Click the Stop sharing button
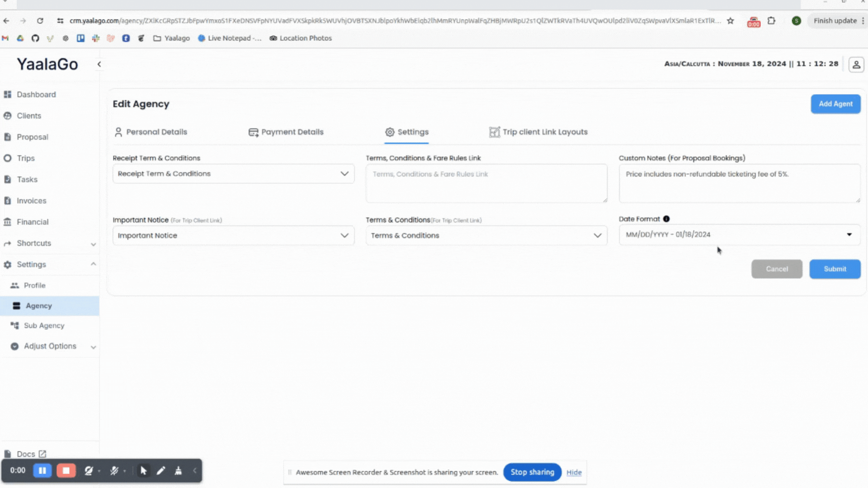 point(532,472)
